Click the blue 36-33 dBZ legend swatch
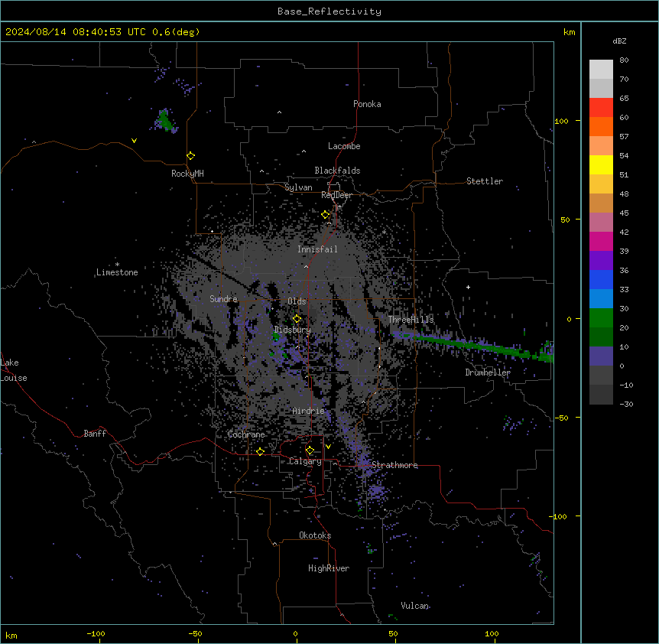The width and height of the screenshot is (659, 644). (601, 279)
